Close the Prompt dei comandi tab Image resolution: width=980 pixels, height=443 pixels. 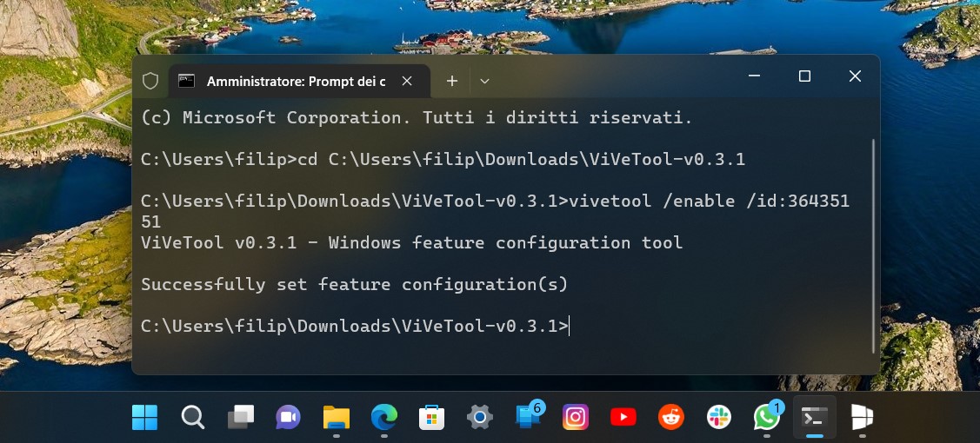[x=407, y=81]
